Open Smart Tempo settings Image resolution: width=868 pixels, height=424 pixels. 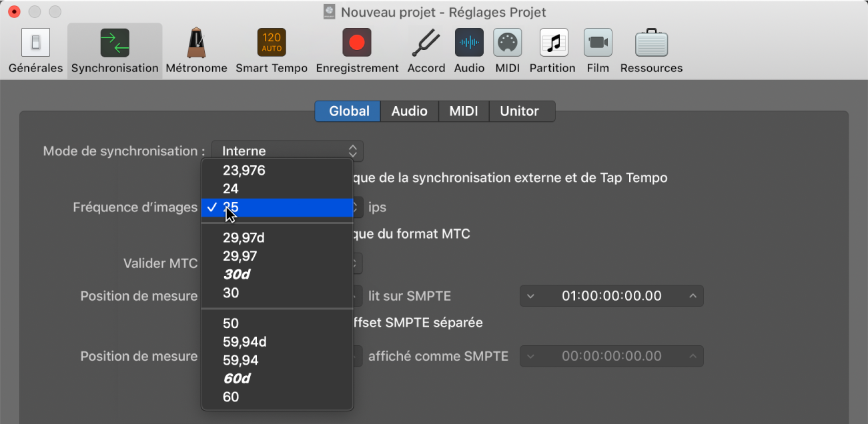272,51
